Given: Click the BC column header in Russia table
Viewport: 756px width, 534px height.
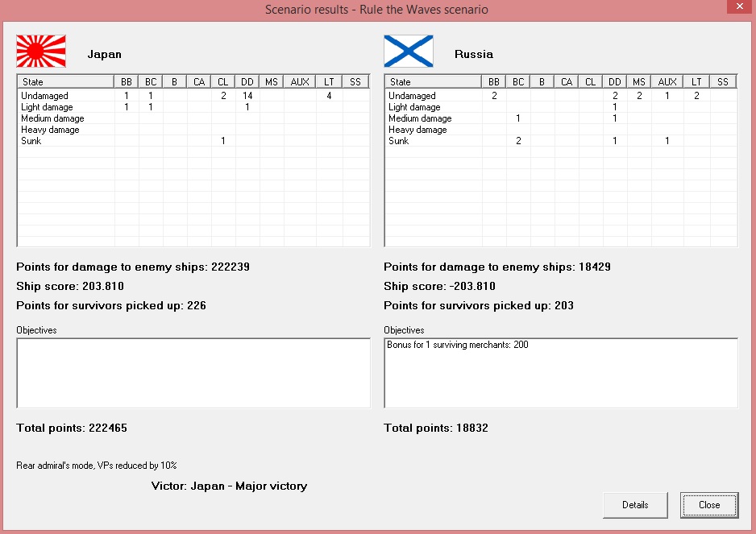Looking at the screenshot, I should [518, 81].
